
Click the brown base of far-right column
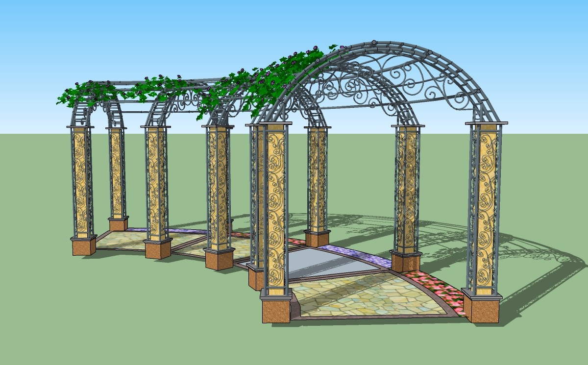[481, 309]
